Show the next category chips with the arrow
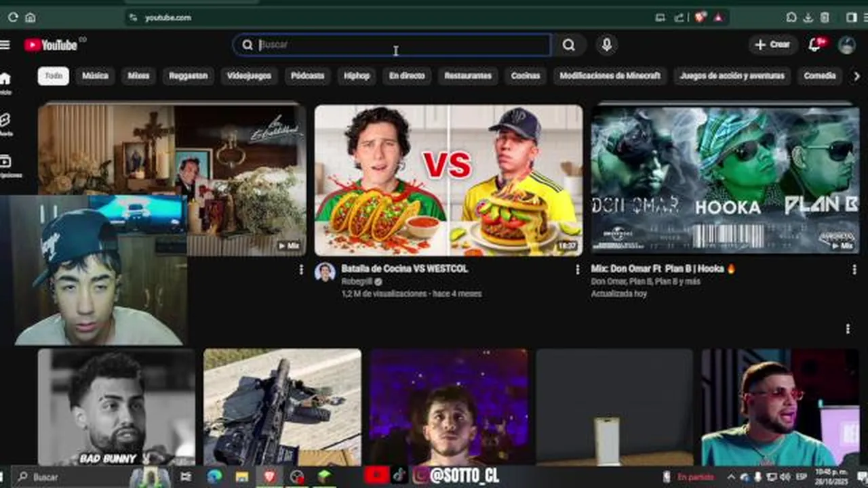The image size is (868, 488). (856, 76)
